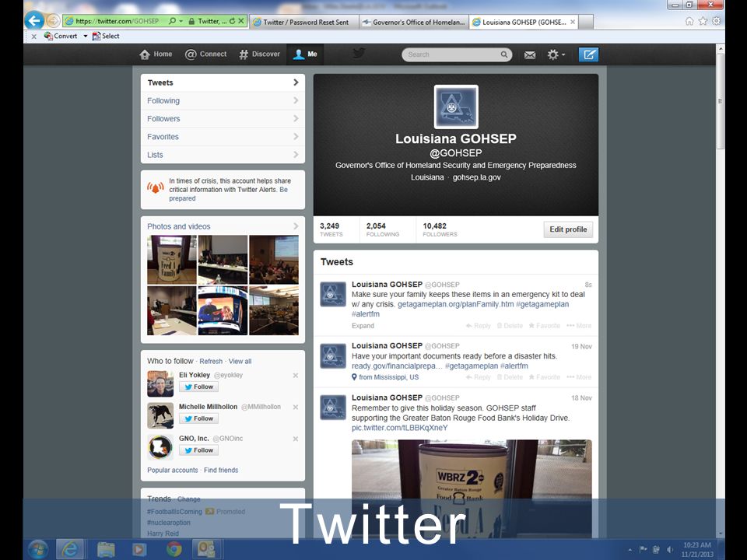Click the browser Back button
Image resolution: width=747 pixels, height=560 pixels.
pyautogui.click(x=33, y=20)
